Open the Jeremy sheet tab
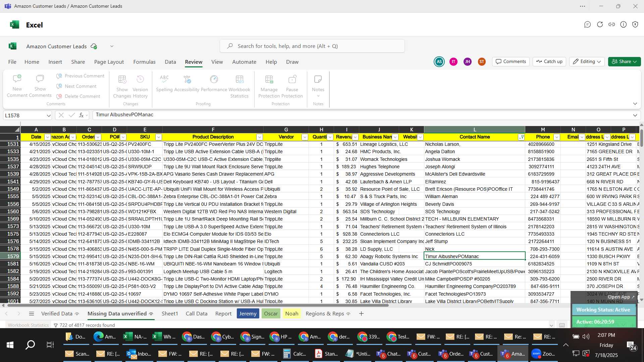Viewport: 644px width, 362px height. 248,314
